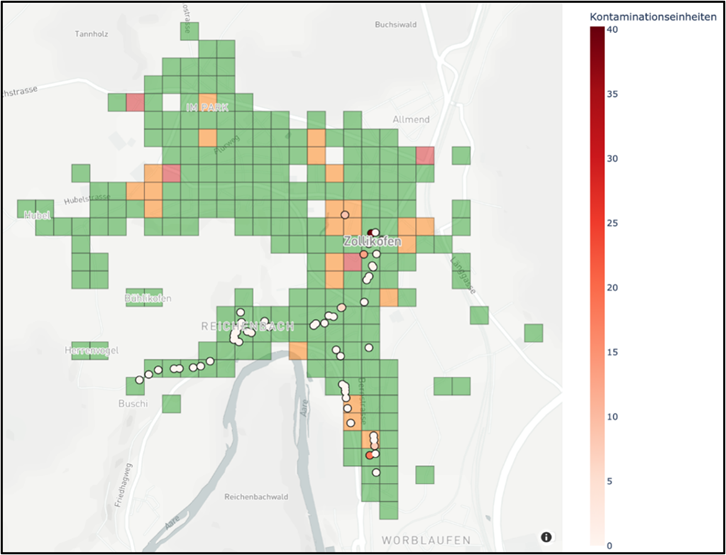Select the lone green cell right of Buschi
This screenshot has width=726, height=555.
click(172, 403)
